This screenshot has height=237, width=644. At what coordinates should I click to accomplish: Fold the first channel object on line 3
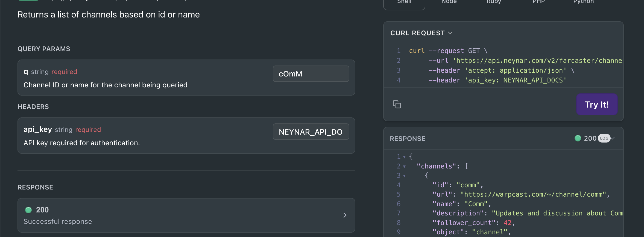[x=404, y=176]
